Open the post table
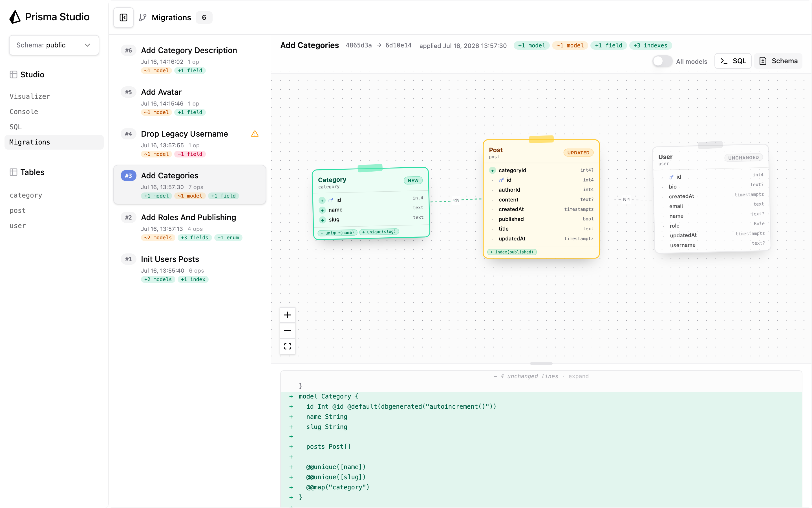Screen dimensions: 812x508 point(17,211)
